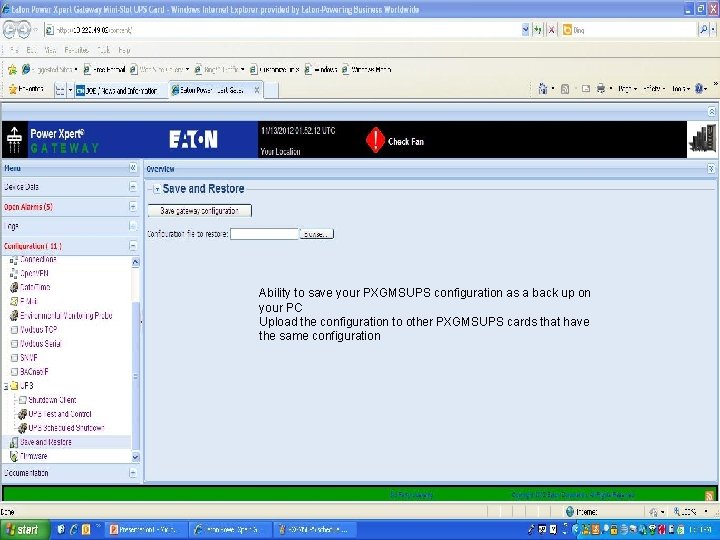Collapse the Save and Restore group arrow

click(x=157, y=189)
